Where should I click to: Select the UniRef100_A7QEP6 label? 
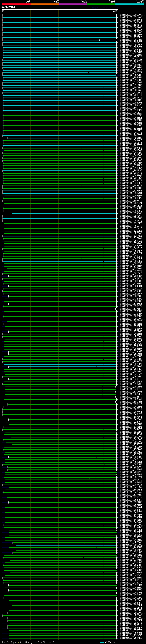(x=131, y=37)
